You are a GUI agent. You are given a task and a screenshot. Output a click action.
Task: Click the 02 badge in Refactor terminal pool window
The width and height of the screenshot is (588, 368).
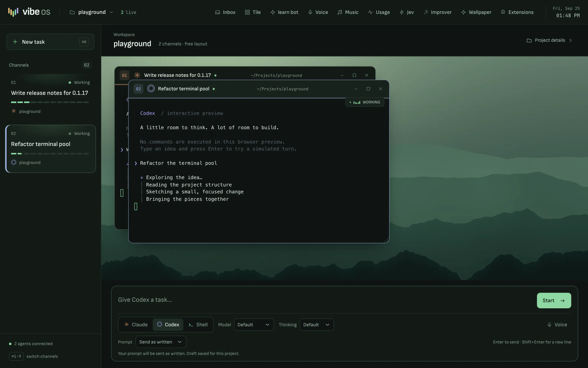pos(138,89)
